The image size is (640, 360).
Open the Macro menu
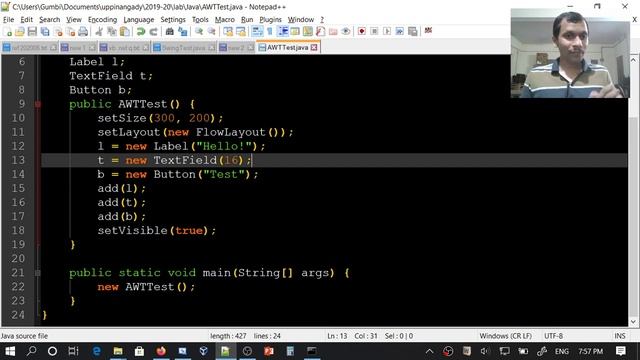224,20
